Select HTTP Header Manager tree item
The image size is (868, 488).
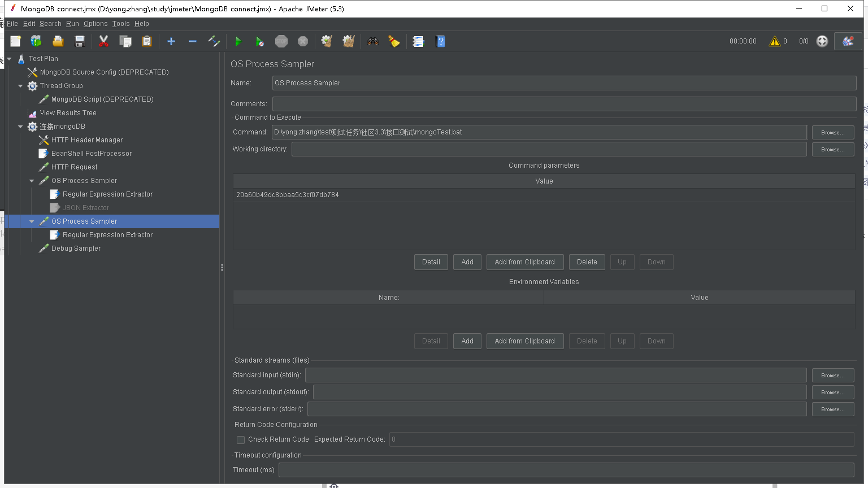pyautogui.click(x=87, y=140)
